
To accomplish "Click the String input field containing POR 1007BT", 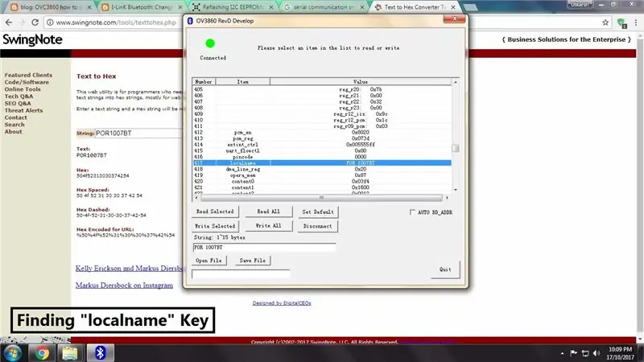I will pos(264,248).
